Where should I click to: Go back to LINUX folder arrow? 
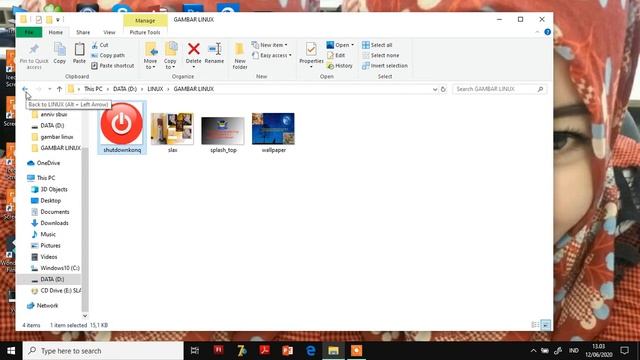(x=25, y=89)
